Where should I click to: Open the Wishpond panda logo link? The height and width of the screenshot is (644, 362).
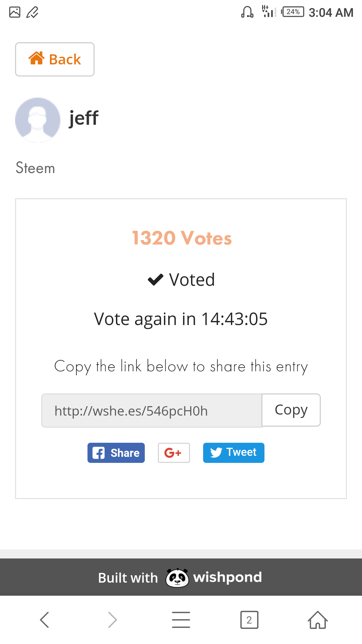click(x=177, y=578)
